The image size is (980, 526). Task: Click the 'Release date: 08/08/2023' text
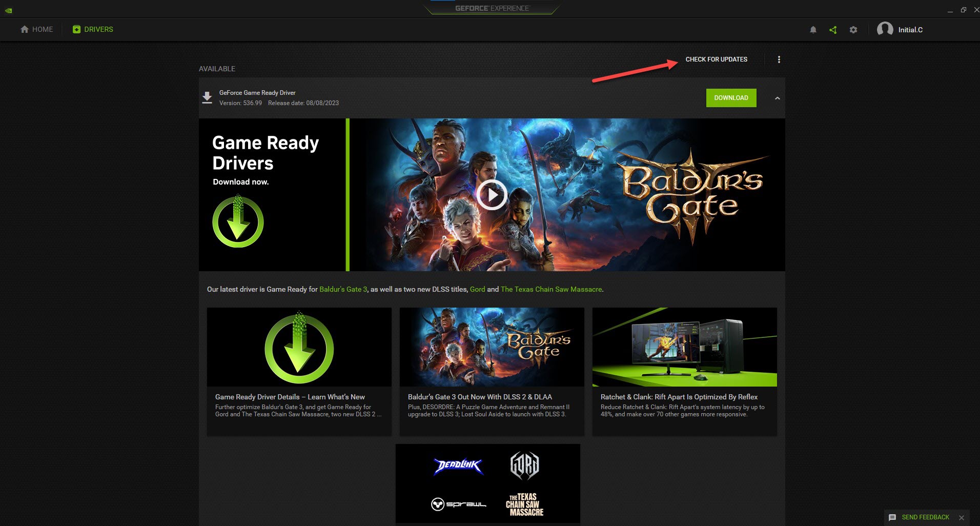pos(303,103)
